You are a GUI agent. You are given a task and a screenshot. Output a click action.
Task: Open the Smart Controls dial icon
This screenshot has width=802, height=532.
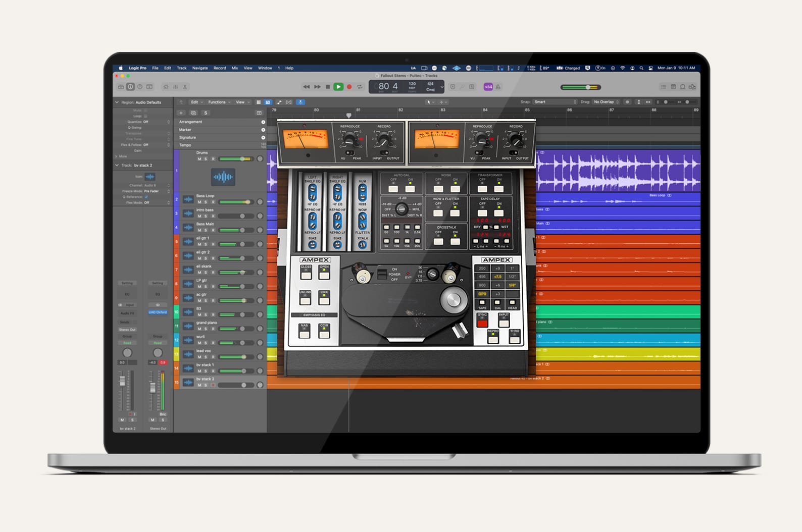(166, 87)
